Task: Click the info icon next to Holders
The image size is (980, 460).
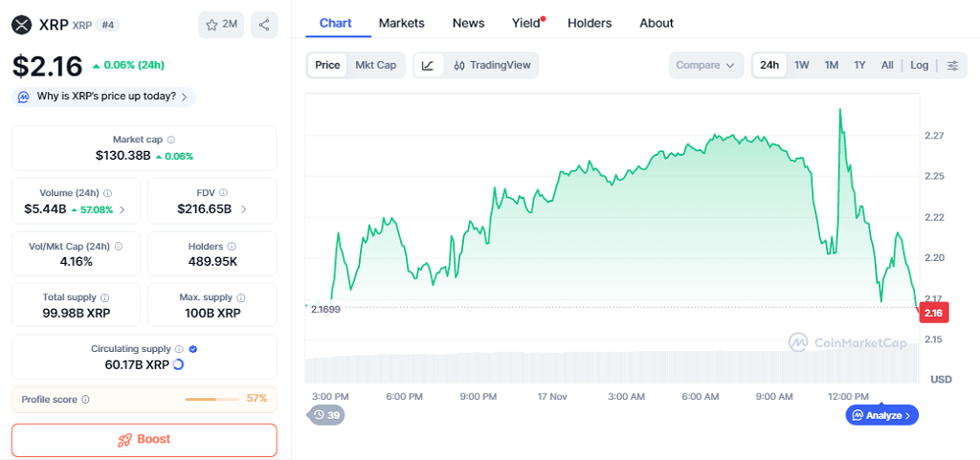Action: (232, 247)
